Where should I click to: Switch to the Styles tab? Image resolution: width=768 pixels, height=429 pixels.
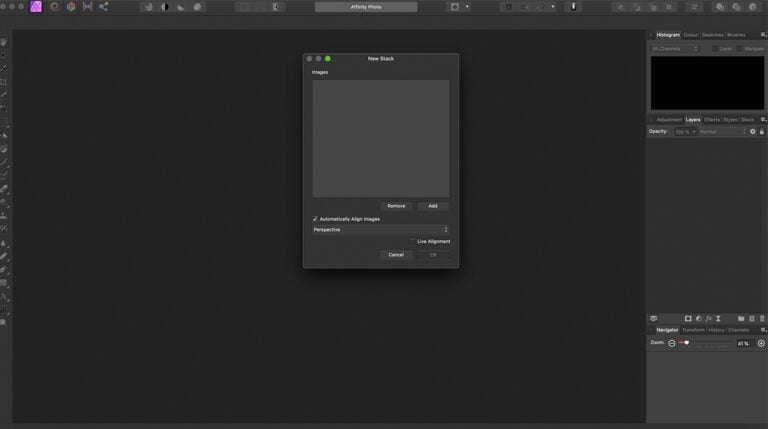pos(730,119)
